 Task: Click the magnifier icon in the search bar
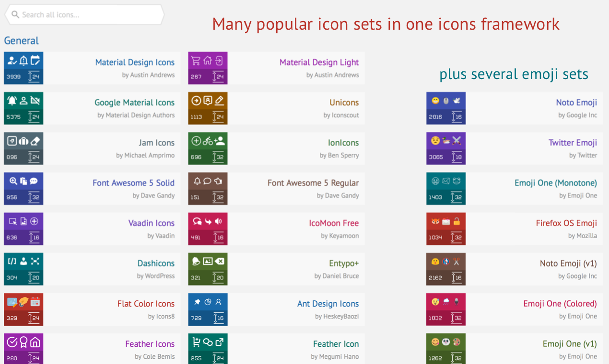[15, 14]
